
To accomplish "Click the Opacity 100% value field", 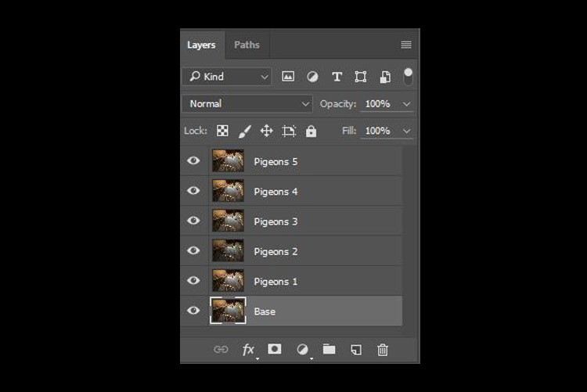I will tap(377, 104).
